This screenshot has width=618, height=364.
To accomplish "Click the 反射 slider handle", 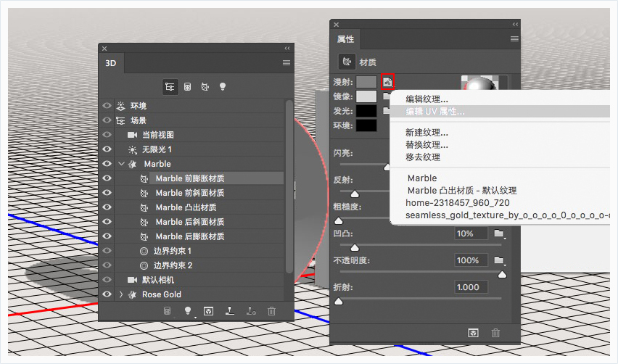I will pyautogui.click(x=355, y=194).
